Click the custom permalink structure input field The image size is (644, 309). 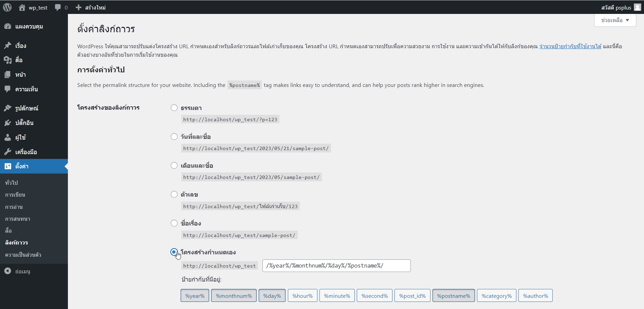(336, 266)
